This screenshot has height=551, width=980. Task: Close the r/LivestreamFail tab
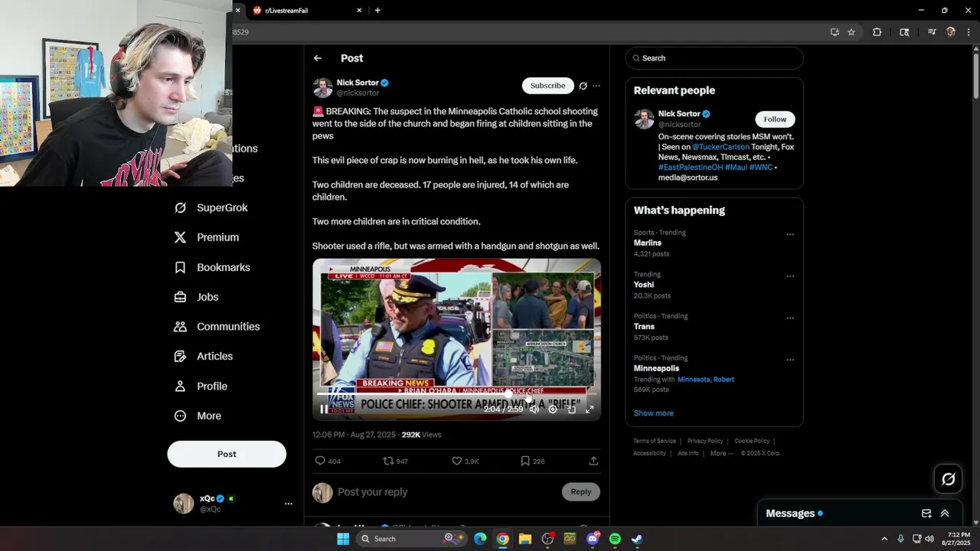pos(359,10)
